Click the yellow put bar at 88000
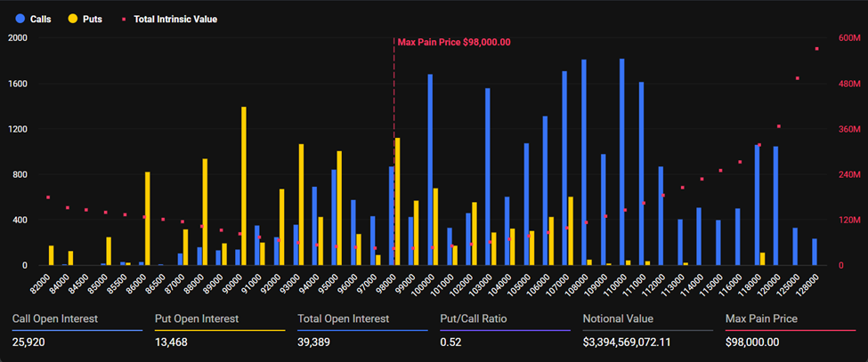This screenshot has width=868, height=362. click(206, 213)
